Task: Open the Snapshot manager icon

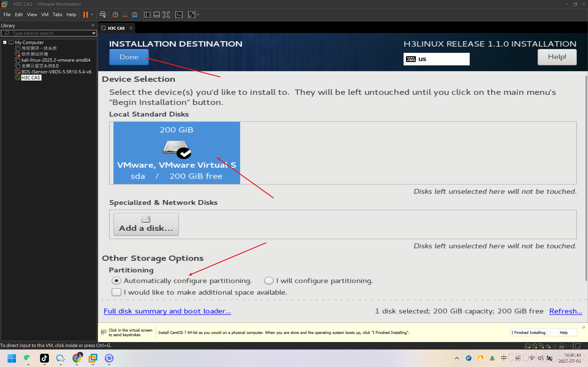Action: pos(135,14)
